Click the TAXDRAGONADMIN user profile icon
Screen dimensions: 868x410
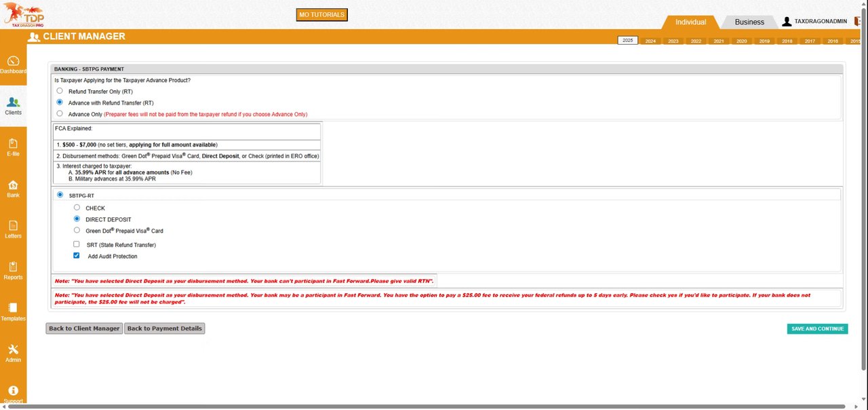pyautogui.click(x=787, y=22)
